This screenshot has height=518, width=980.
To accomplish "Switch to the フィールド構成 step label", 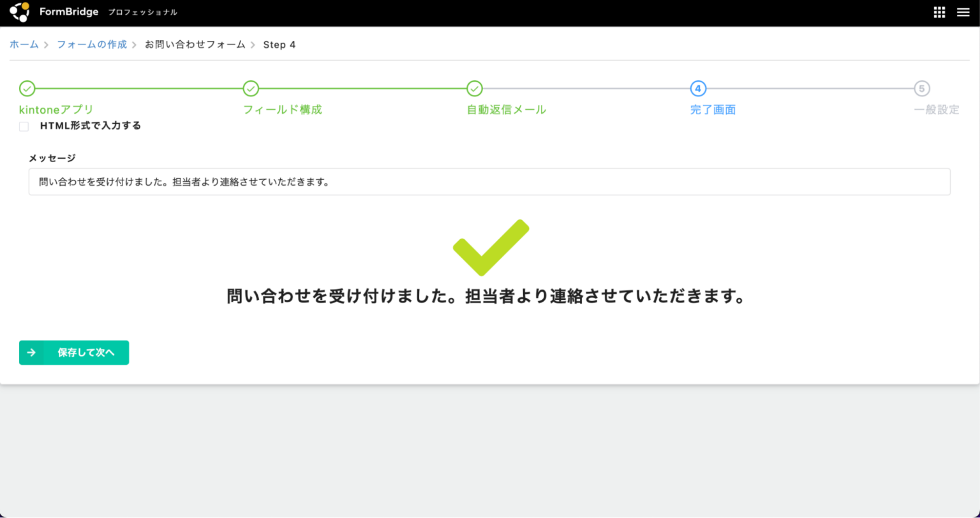I will (x=283, y=110).
